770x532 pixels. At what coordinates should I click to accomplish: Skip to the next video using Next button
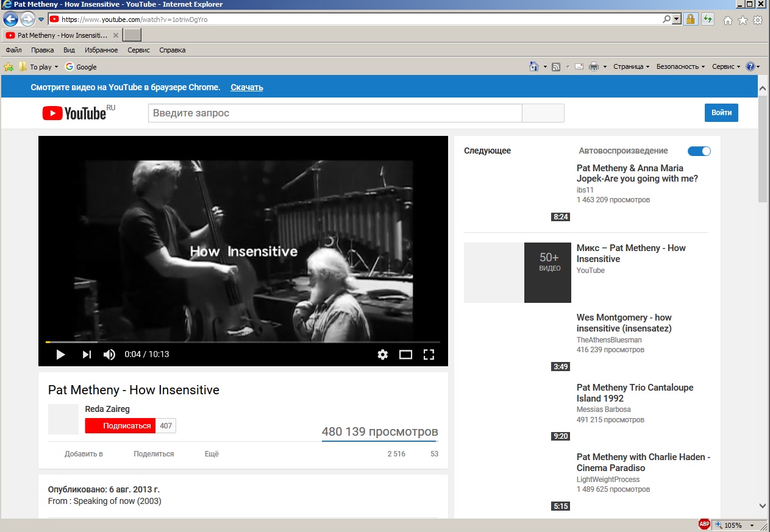(x=87, y=355)
